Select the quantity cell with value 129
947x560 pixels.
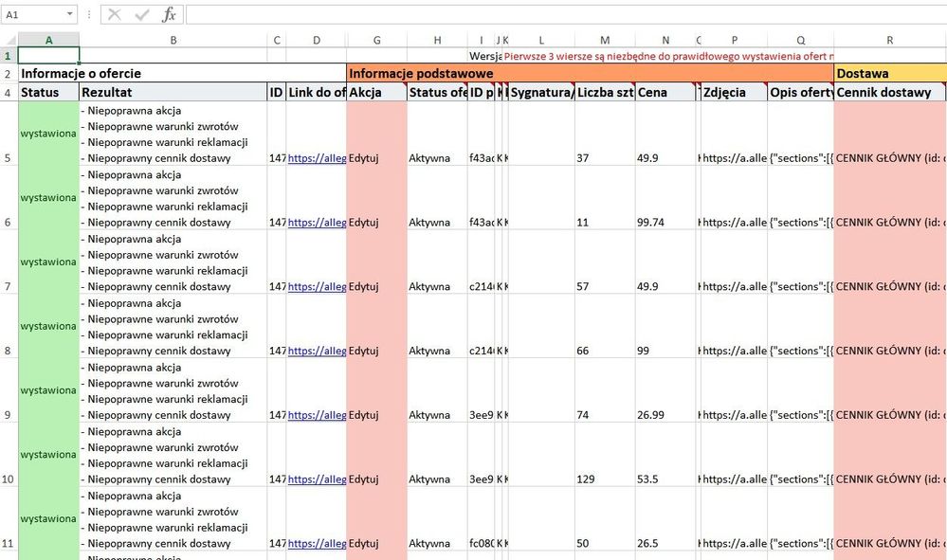(605, 455)
